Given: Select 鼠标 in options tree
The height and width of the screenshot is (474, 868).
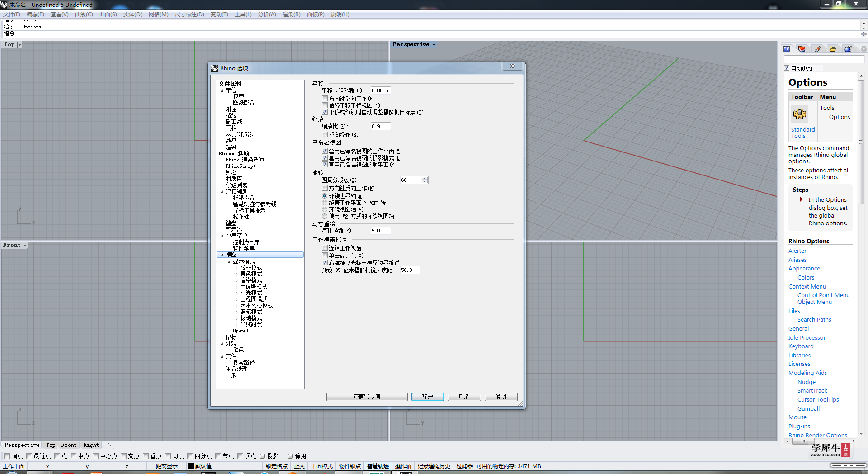Looking at the screenshot, I should tap(231, 337).
